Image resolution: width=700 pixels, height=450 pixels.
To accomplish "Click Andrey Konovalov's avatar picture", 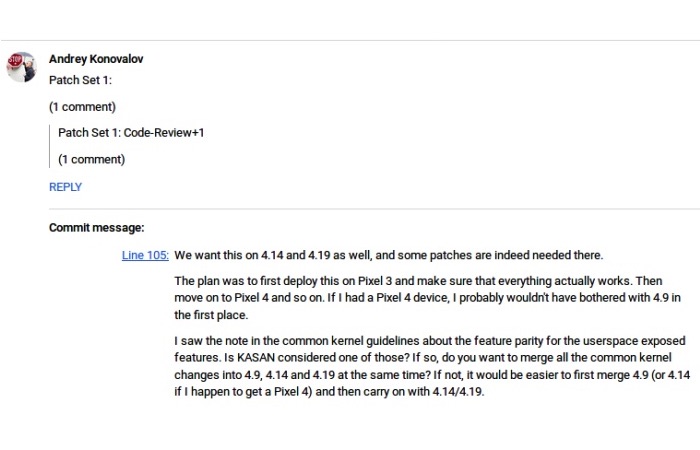I will point(21,67).
